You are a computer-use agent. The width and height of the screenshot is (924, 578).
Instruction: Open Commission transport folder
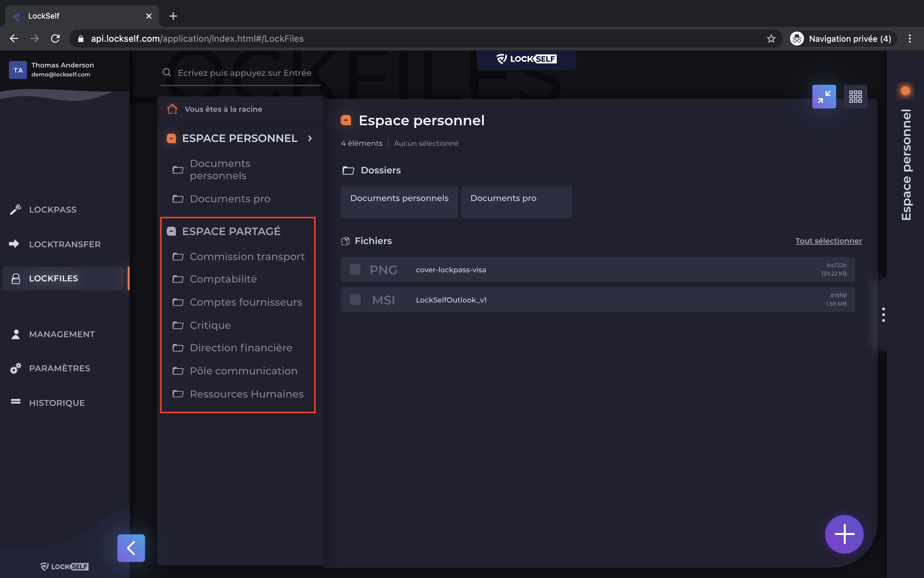(x=247, y=257)
